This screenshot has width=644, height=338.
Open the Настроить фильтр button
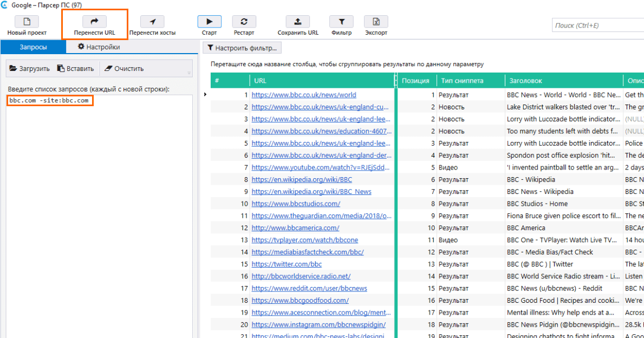tap(242, 48)
